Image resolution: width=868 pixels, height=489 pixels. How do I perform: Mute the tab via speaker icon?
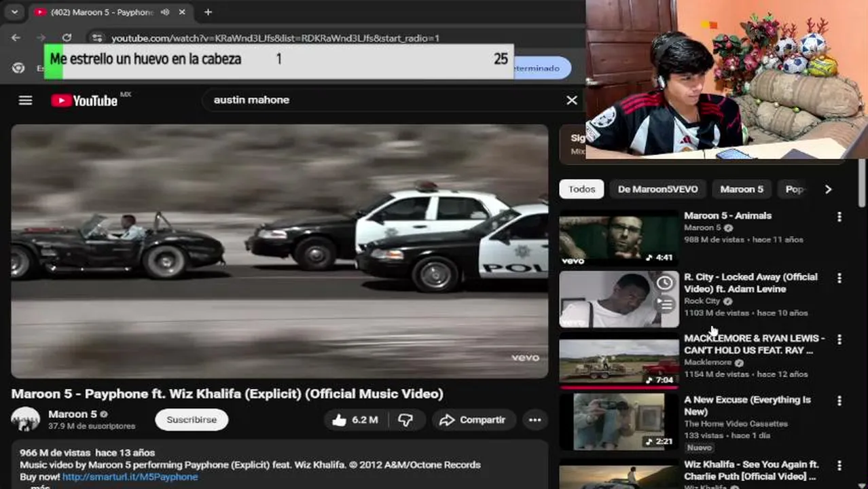click(x=165, y=12)
